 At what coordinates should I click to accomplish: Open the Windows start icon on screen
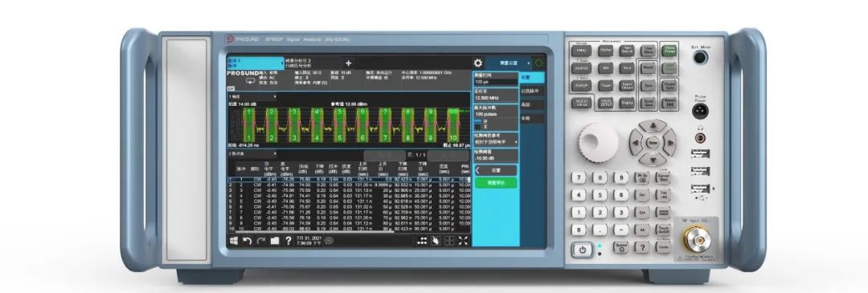[x=234, y=241]
